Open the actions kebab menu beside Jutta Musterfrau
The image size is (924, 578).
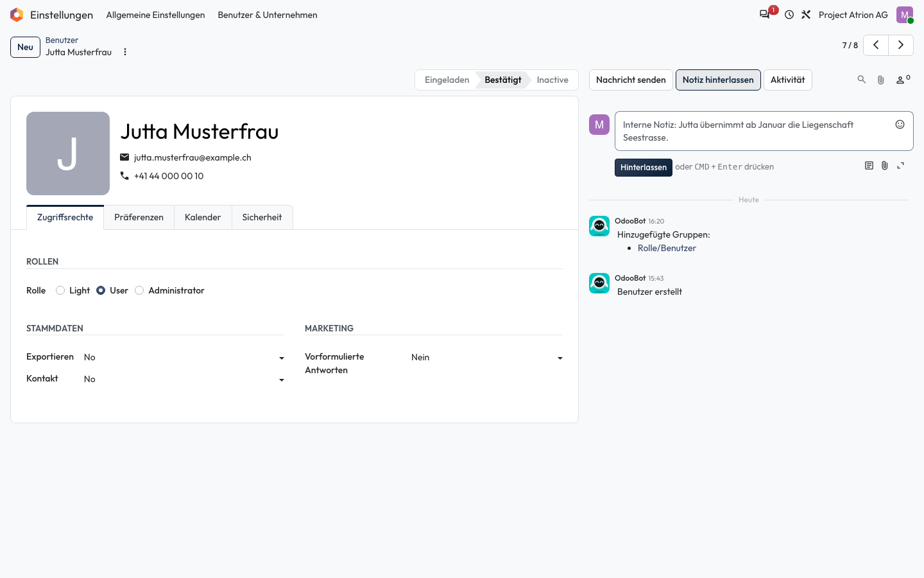125,52
